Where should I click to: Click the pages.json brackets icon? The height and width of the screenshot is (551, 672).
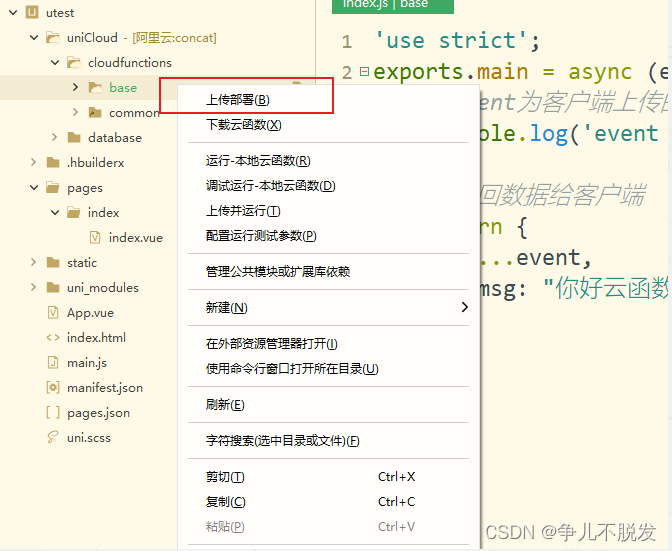53,413
